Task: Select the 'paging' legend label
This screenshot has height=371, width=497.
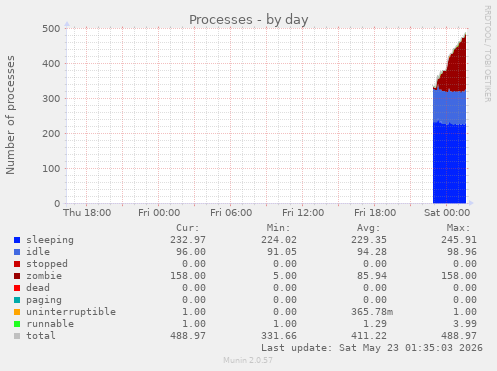Action: click(44, 300)
